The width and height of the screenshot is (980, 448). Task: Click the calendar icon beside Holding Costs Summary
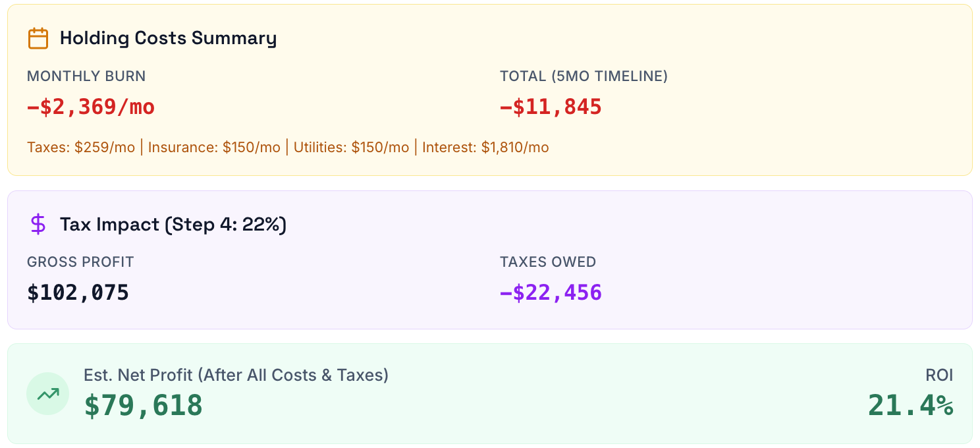38,38
